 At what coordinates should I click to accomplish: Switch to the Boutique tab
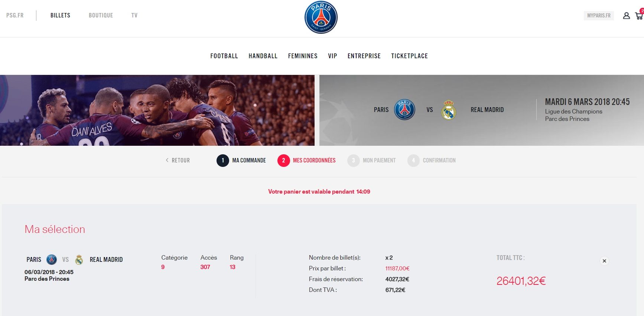point(101,15)
